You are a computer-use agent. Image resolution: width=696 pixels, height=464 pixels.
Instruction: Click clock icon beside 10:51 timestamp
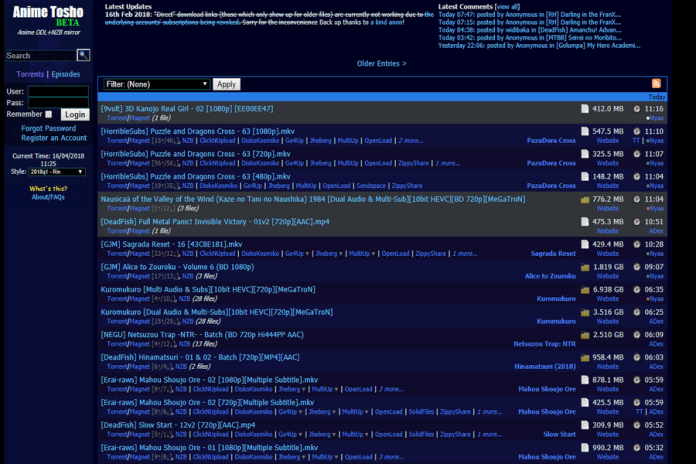(637, 222)
